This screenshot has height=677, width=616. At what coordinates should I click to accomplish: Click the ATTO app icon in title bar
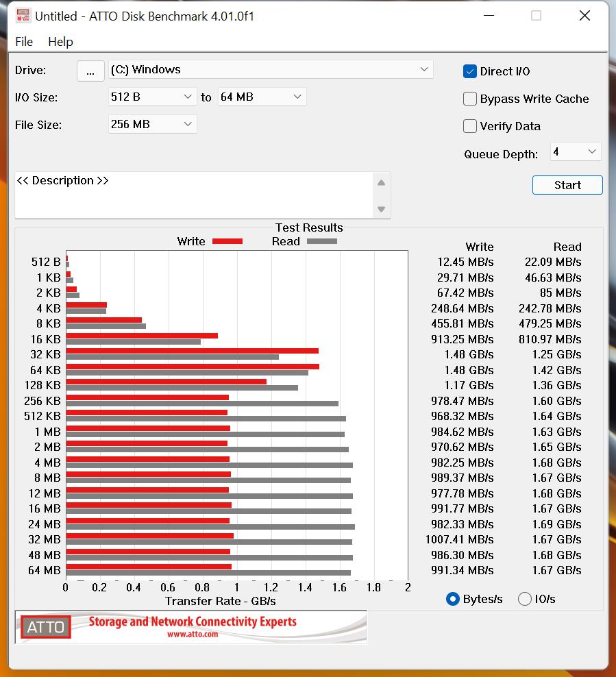[x=23, y=16]
